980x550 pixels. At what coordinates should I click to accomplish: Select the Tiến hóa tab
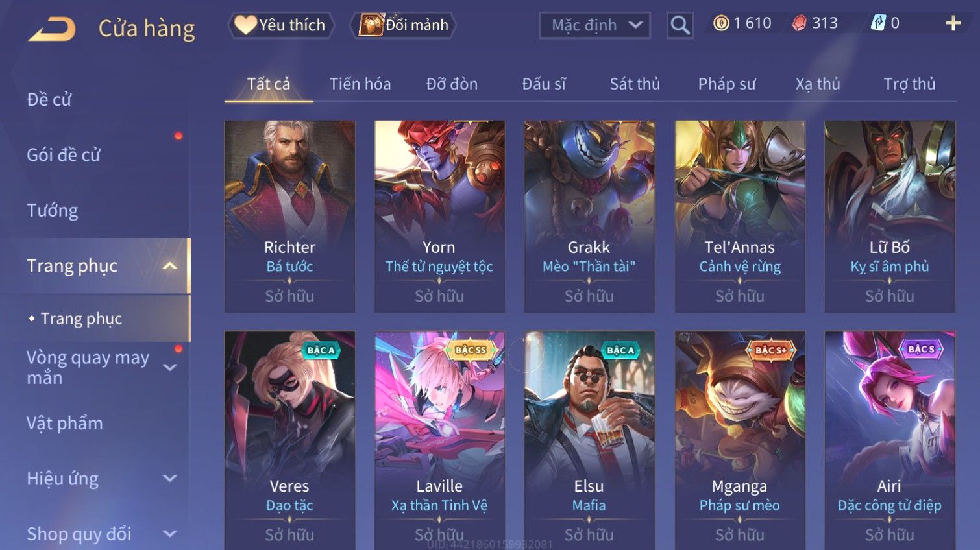coord(360,84)
